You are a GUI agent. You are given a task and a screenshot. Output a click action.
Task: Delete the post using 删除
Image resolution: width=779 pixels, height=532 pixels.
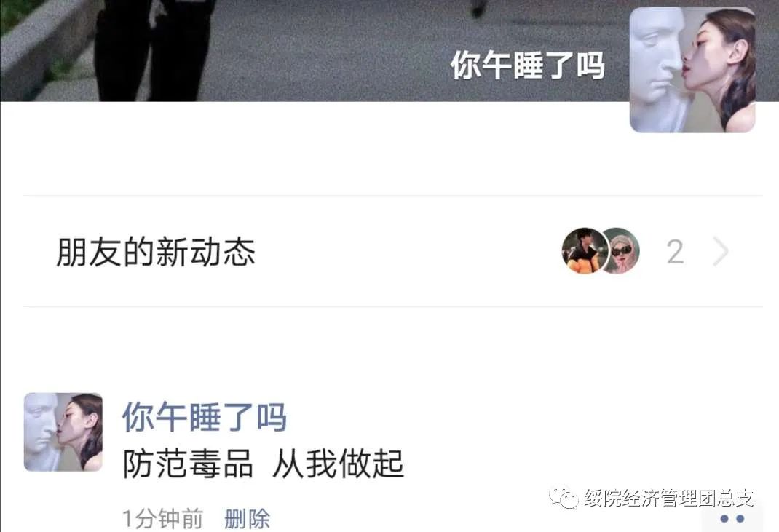[x=247, y=519]
